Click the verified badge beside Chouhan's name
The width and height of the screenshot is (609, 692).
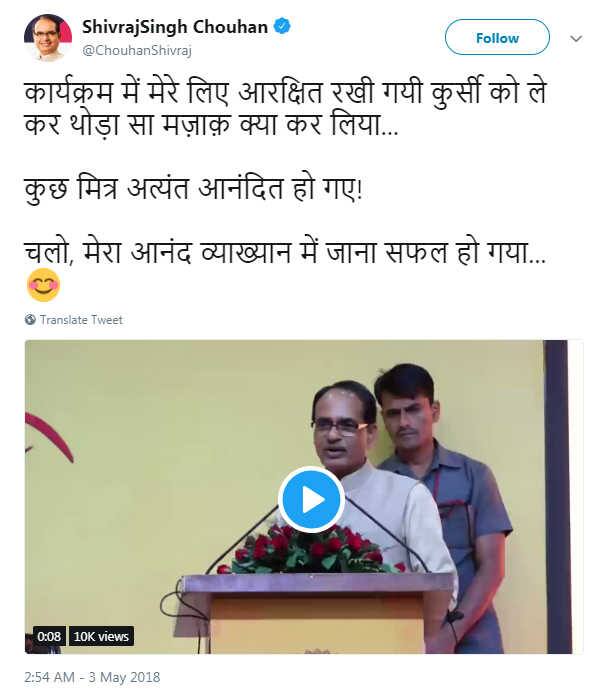(282, 26)
